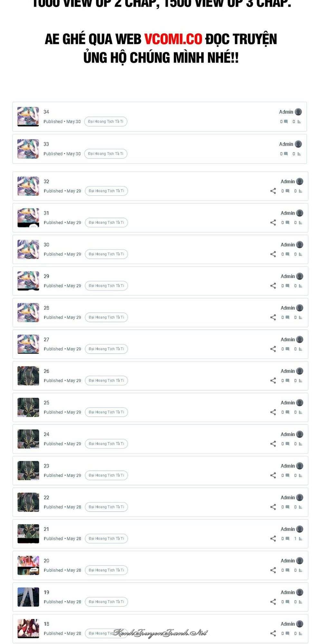This screenshot has height=644, width=322.
Task: Open the chapter 20 thumbnail
Action: (x=28, y=565)
